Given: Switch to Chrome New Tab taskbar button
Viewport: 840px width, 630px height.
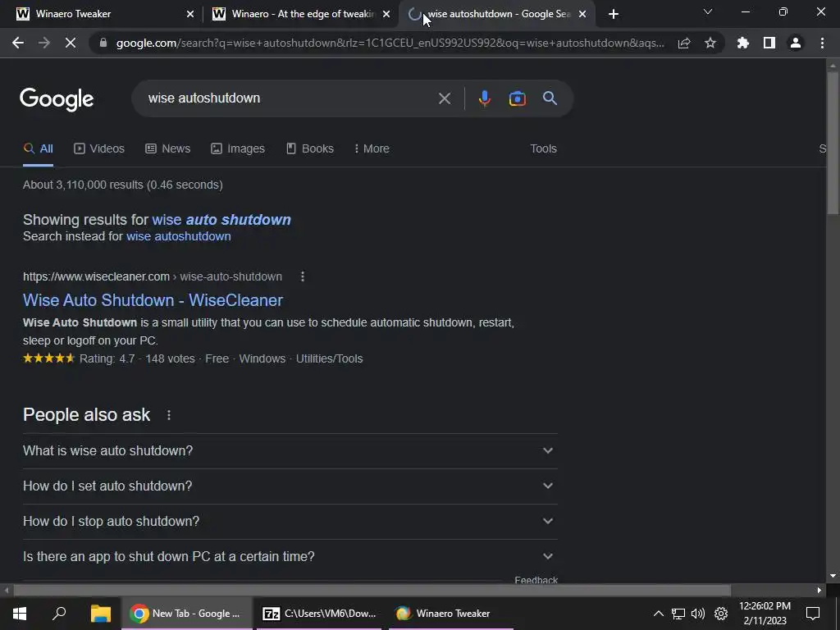Looking at the screenshot, I should (x=187, y=614).
